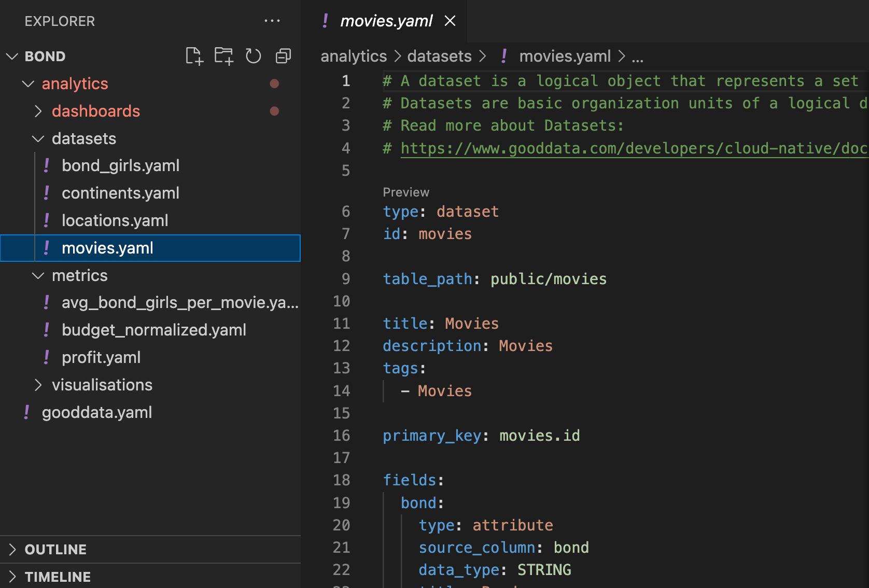Expand the visualisations folder
The width and height of the screenshot is (869, 588).
tap(38, 385)
